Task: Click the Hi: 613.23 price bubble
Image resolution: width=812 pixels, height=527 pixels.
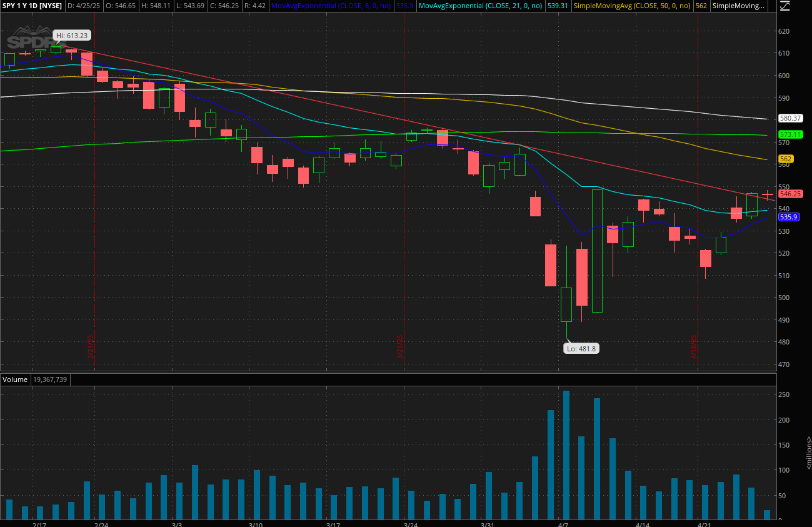Action: click(x=71, y=36)
